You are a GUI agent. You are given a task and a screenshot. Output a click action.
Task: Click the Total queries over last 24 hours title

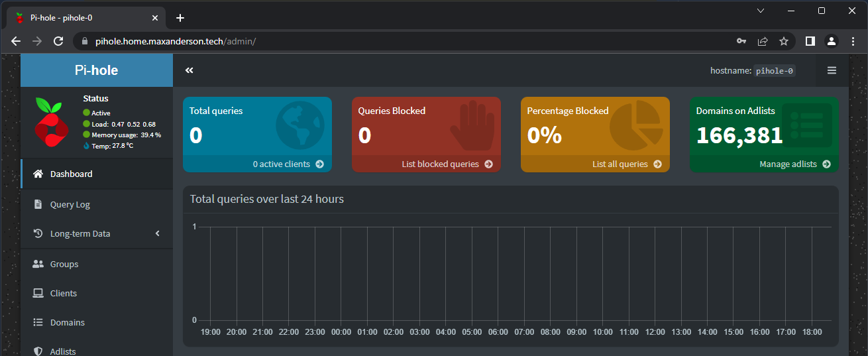click(267, 199)
